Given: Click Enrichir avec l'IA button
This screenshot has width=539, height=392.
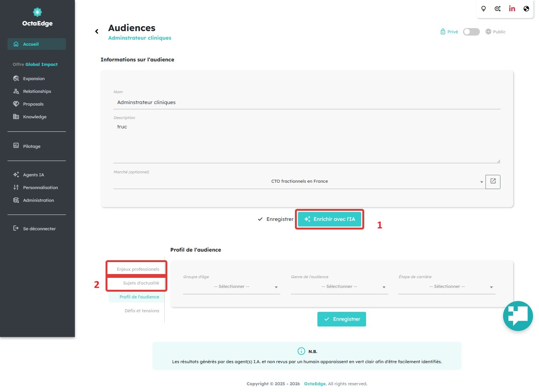Looking at the screenshot, I should [330, 219].
